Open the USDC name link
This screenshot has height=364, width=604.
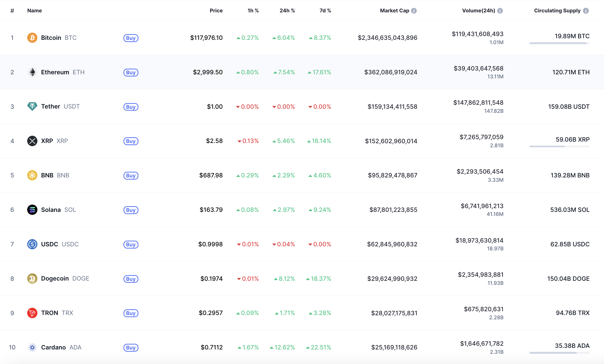50,244
